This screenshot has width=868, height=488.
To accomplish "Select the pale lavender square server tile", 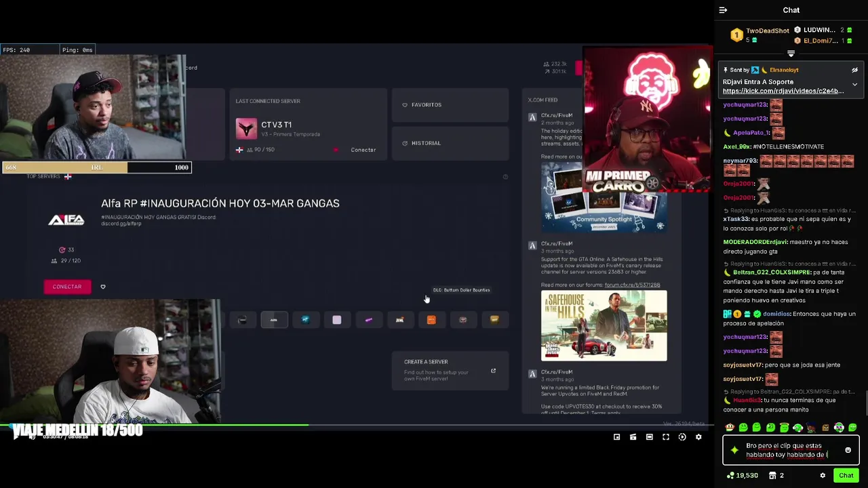I will [337, 320].
